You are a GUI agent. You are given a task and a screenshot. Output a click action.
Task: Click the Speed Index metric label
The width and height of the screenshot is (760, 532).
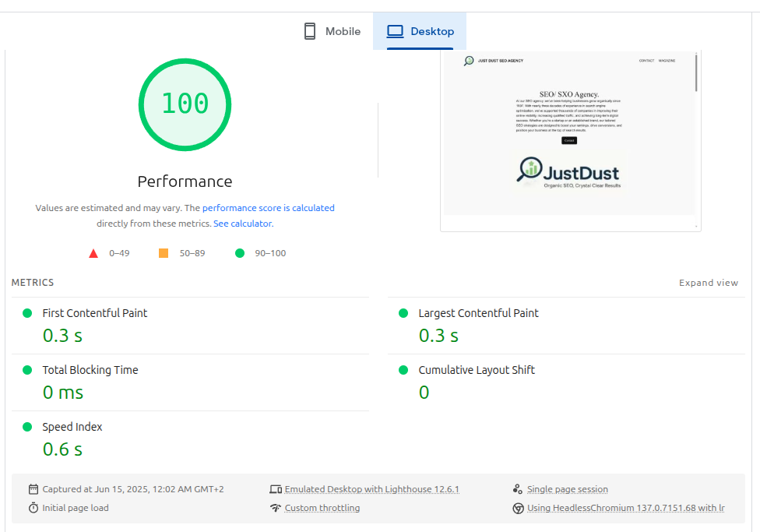(x=72, y=427)
